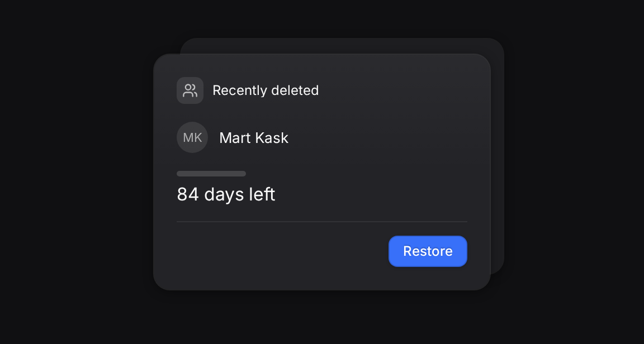
Task: Select the stacked card behind the front card
Action: click(498, 156)
